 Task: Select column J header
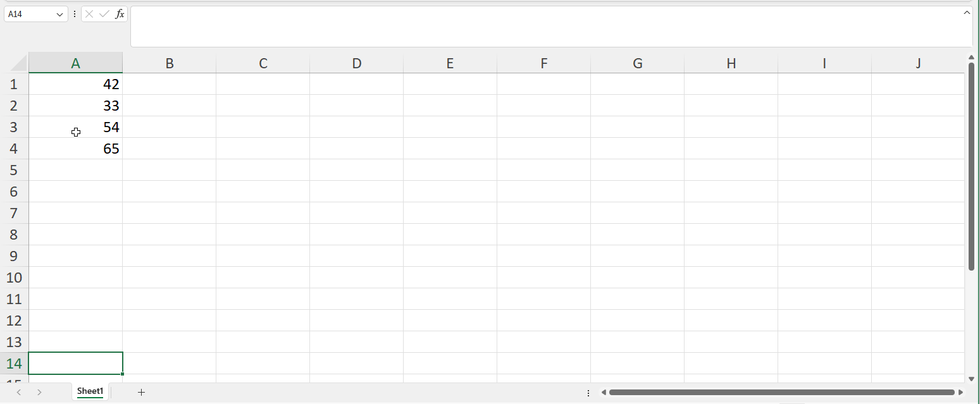pos(918,63)
